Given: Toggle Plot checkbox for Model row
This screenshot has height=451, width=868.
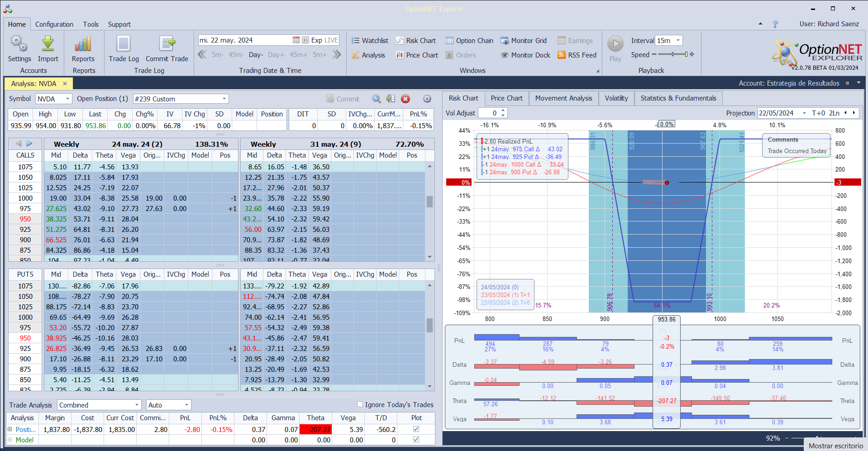Looking at the screenshot, I should (x=416, y=440).
